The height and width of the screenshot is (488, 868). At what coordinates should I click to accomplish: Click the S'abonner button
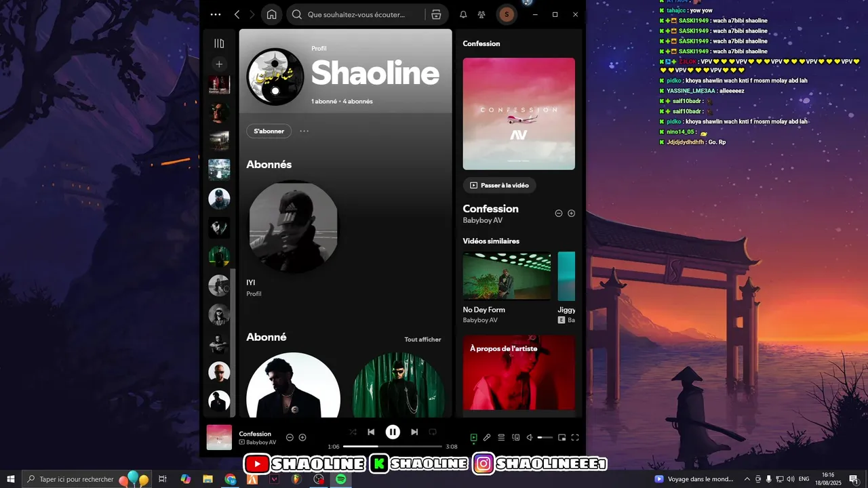coord(269,131)
